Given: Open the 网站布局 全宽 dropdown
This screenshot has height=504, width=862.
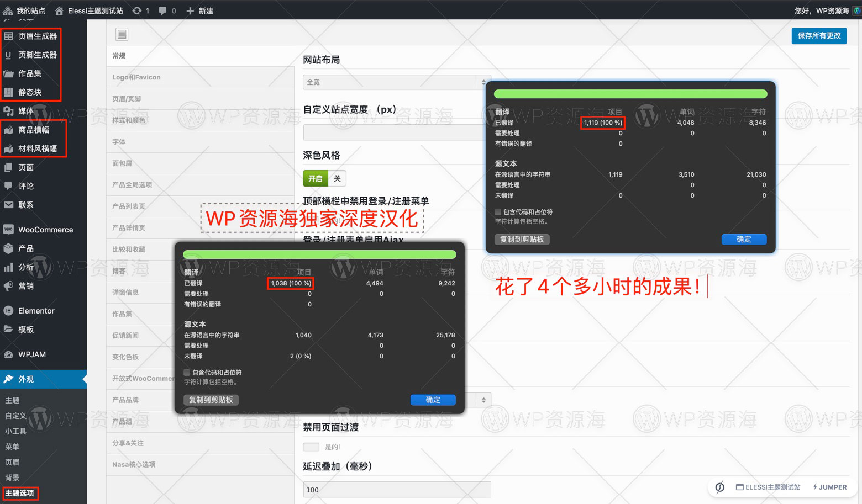Looking at the screenshot, I should [x=397, y=82].
